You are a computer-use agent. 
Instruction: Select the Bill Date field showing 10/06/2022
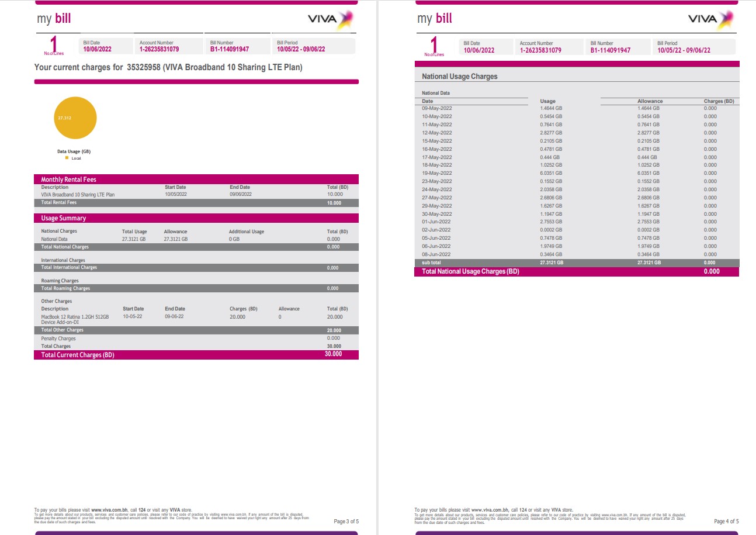pos(98,47)
